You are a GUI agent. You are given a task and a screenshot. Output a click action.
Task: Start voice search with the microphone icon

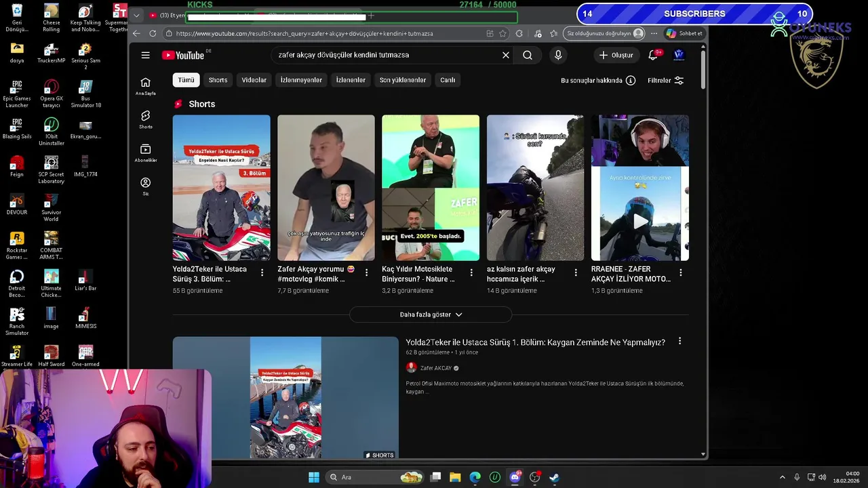click(x=558, y=55)
